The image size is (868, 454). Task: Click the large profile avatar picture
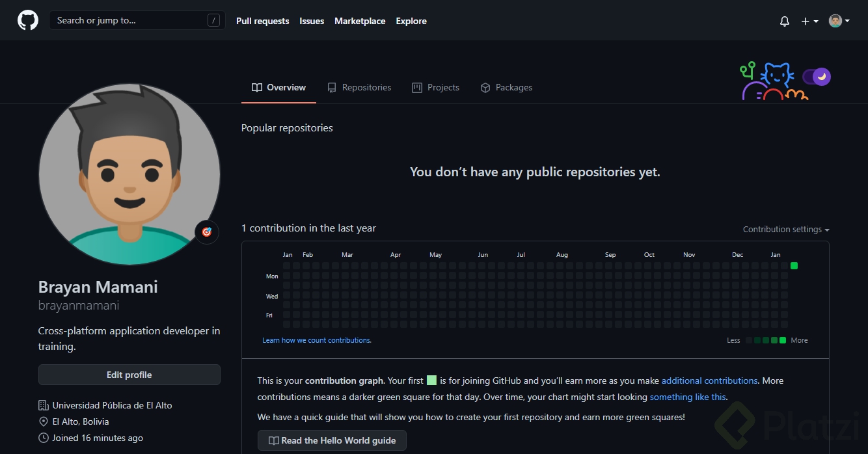(129, 174)
